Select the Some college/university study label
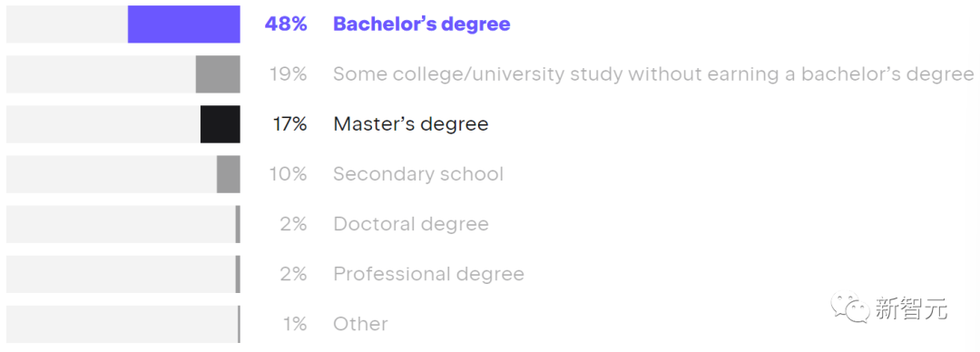Image resolution: width=980 pixels, height=352 pixels. tap(653, 74)
